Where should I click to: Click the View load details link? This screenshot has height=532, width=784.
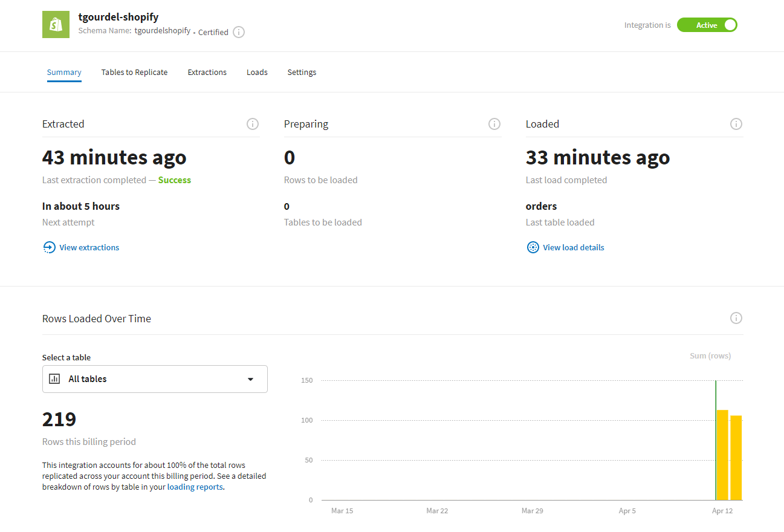coord(573,247)
